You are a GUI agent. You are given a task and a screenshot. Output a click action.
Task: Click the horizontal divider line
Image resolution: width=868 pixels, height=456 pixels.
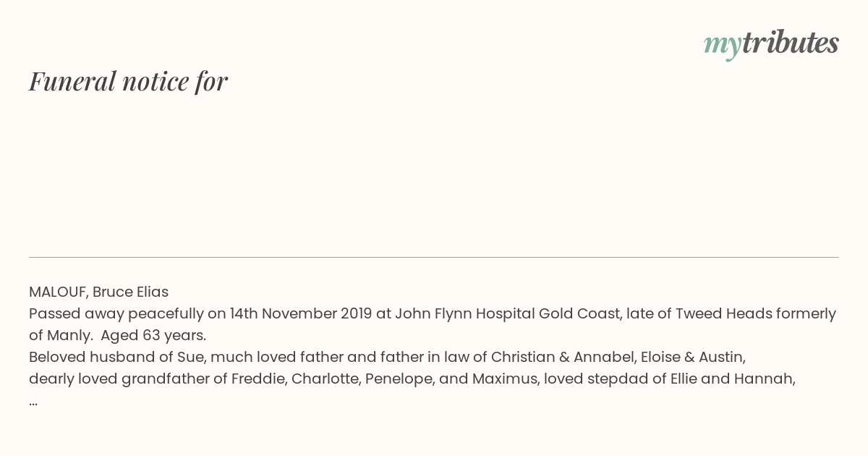pyautogui.click(x=434, y=257)
